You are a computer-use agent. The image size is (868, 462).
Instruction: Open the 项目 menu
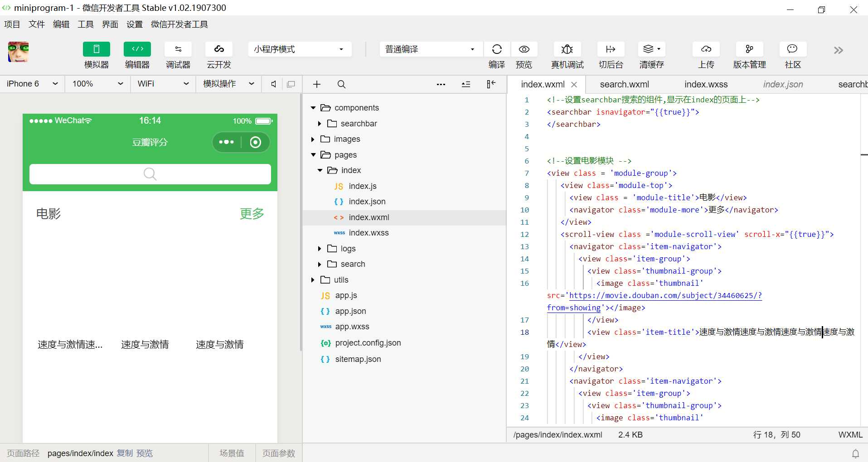[x=12, y=24]
